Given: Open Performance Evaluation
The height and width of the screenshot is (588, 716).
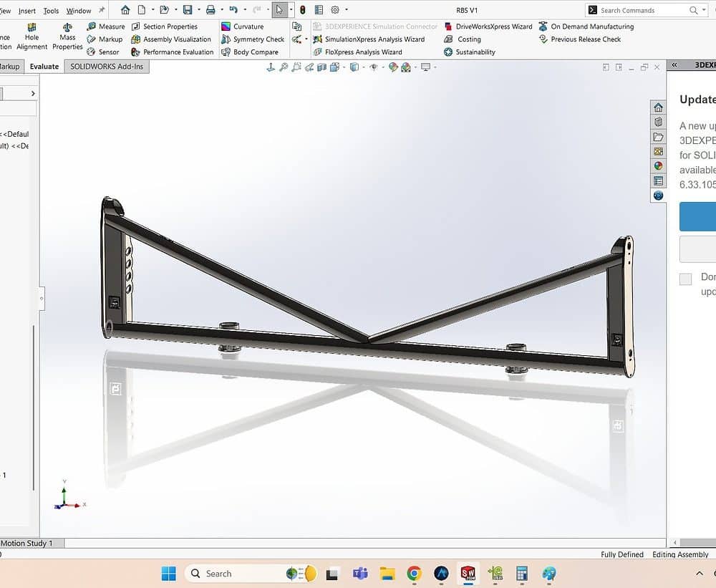Looking at the screenshot, I should (x=172, y=52).
